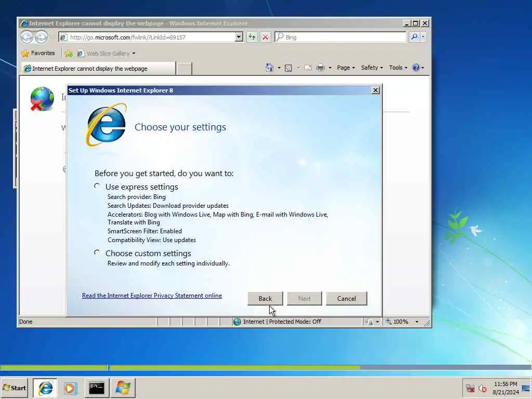This screenshot has width=532, height=399.
Task: Open Favorites star button
Action: click(x=37, y=54)
